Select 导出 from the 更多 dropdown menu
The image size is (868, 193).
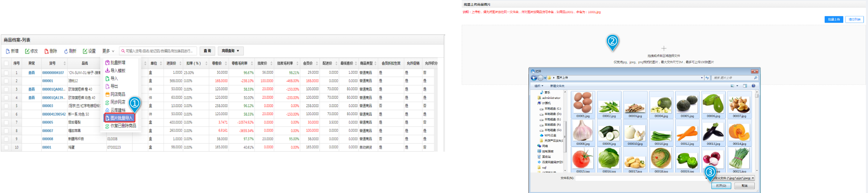tap(112, 87)
